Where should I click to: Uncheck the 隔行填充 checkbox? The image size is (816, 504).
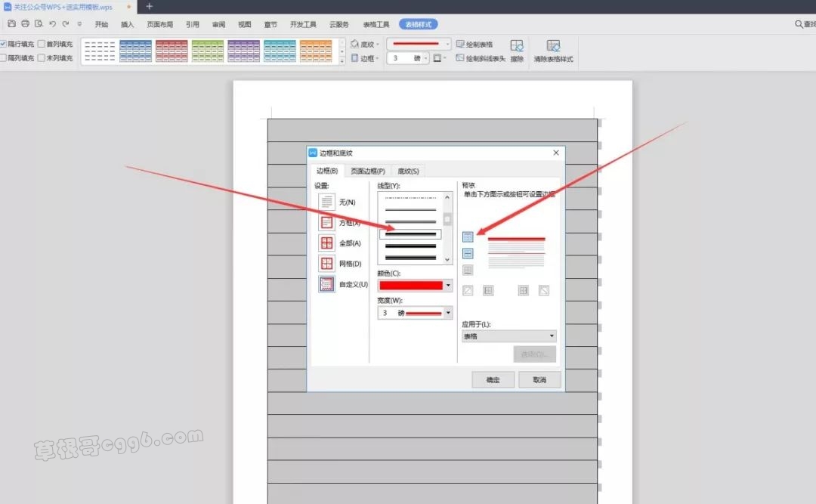click(x=4, y=45)
